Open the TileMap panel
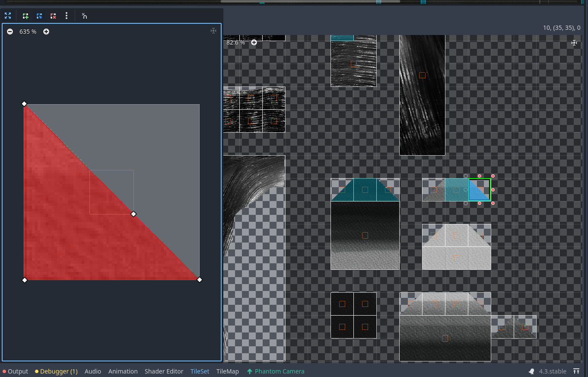 tap(228, 371)
